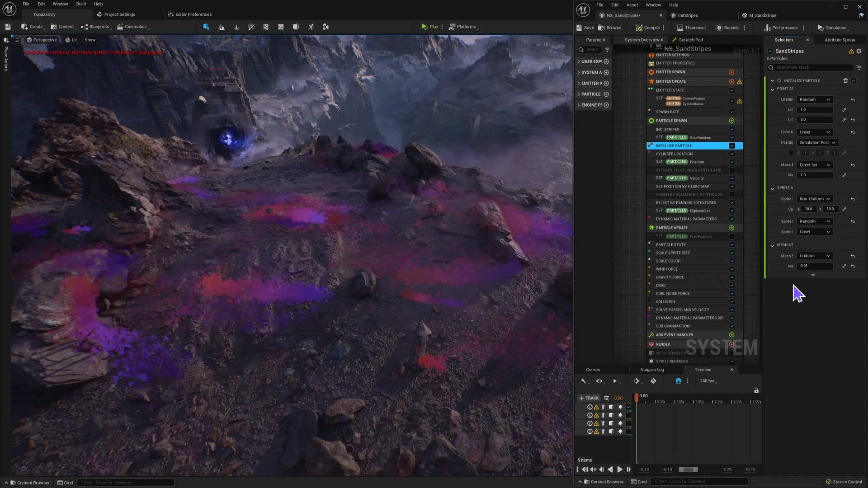Click the Save button for NS_SandStripes
868x488 pixels.
pos(585,28)
